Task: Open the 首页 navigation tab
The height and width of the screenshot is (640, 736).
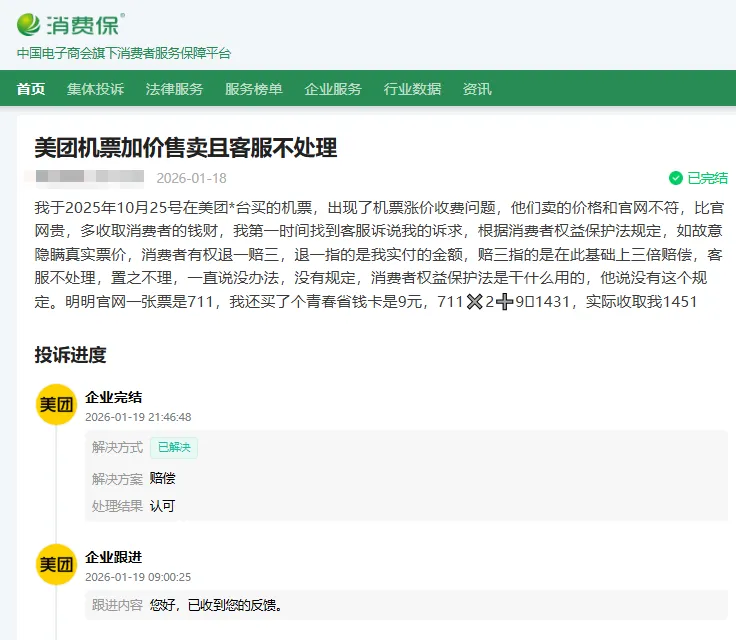Action: point(31,89)
